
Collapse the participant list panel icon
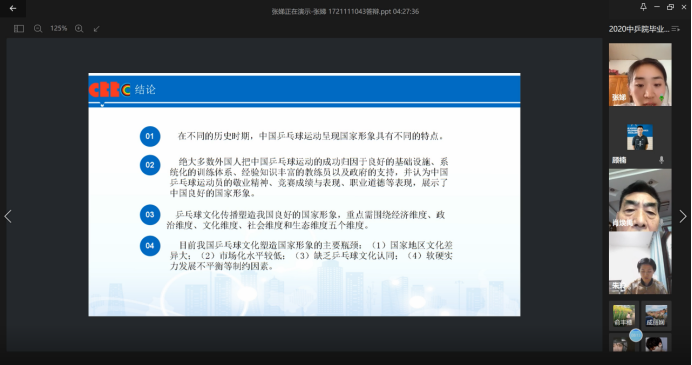tap(675, 29)
